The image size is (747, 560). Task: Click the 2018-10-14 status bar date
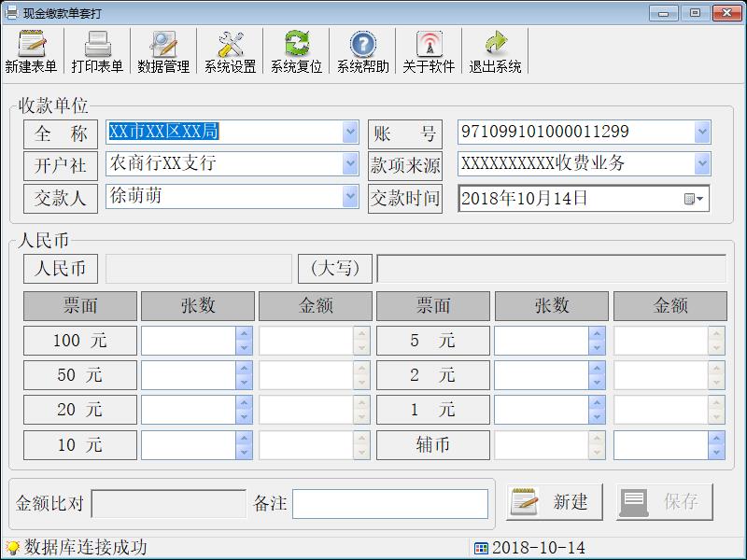click(x=539, y=548)
